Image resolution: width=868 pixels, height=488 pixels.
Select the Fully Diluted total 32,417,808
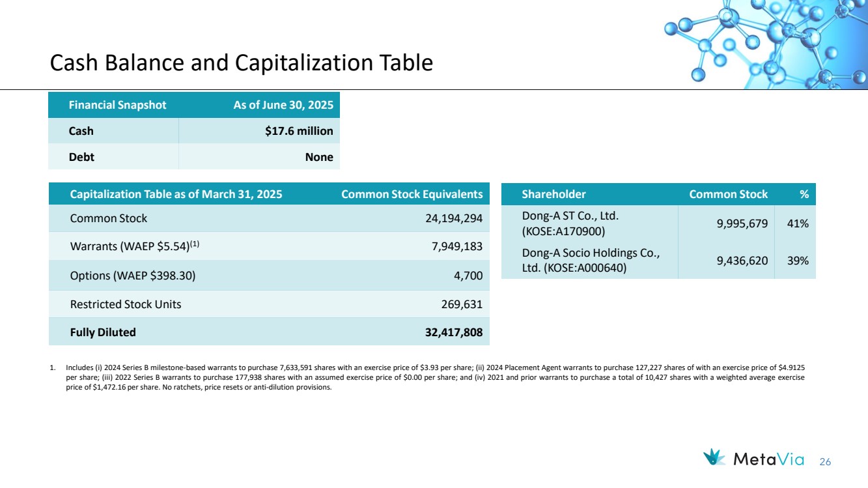coord(449,332)
